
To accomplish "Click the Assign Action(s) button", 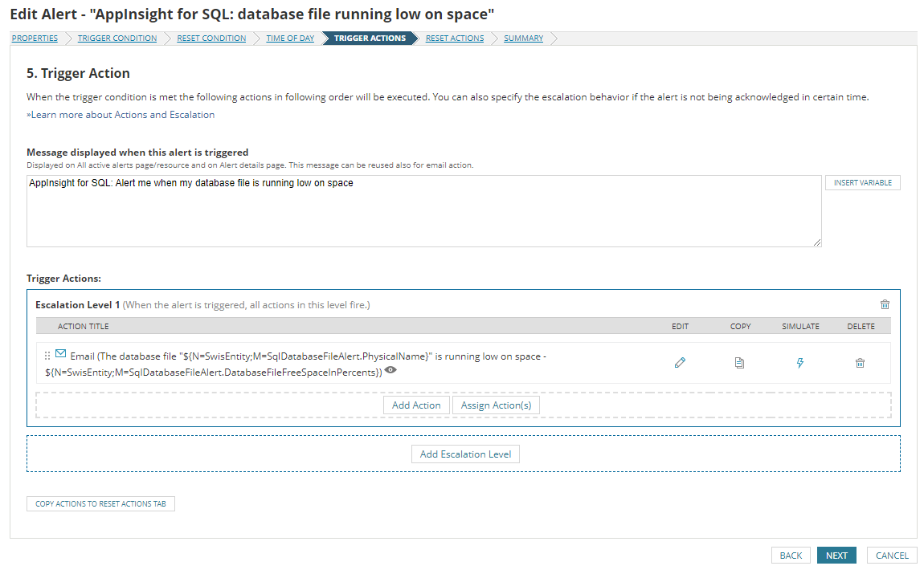I will (496, 405).
